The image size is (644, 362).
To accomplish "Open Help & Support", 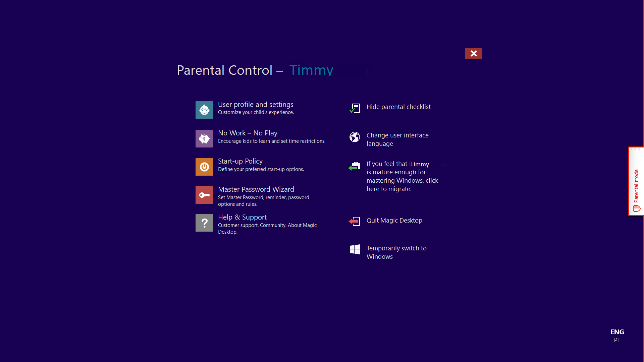I will [242, 217].
